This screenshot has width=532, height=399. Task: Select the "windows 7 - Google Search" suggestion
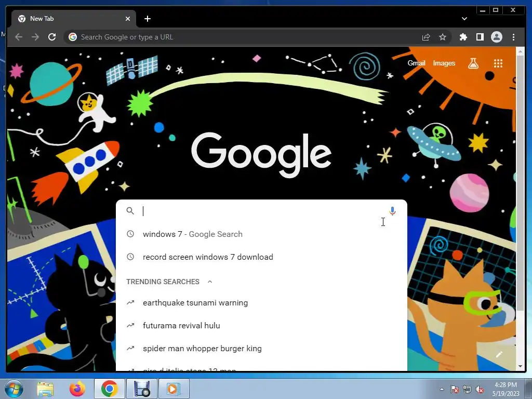pyautogui.click(x=261, y=234)
